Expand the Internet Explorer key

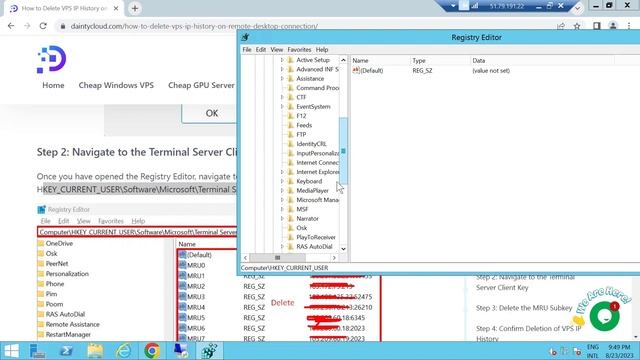[x=282, y=172]
